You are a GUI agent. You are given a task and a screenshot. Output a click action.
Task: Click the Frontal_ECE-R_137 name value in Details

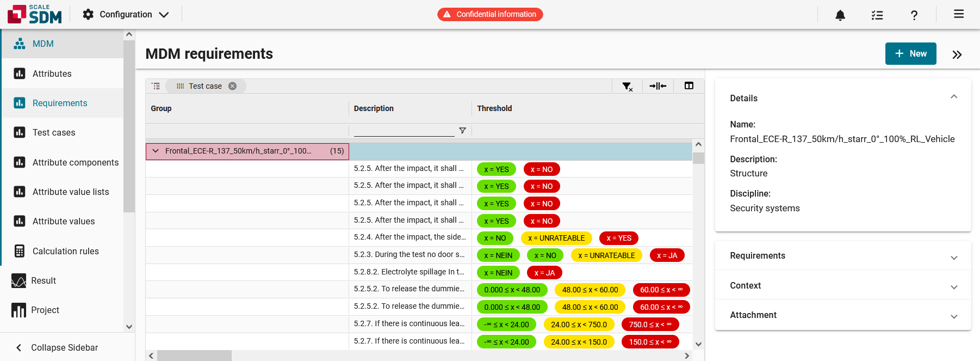(842, 139)
